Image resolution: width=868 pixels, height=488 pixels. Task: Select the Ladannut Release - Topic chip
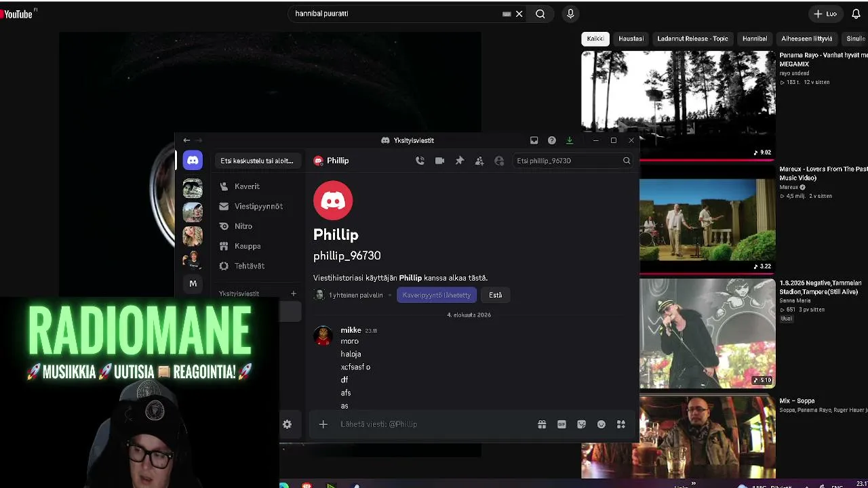coord(692,39)
